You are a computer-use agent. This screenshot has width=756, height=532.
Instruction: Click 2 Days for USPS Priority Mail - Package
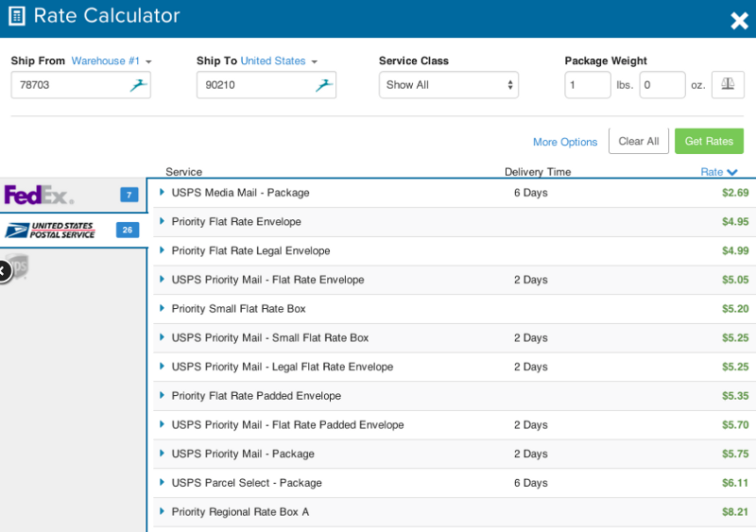point(531,454)
